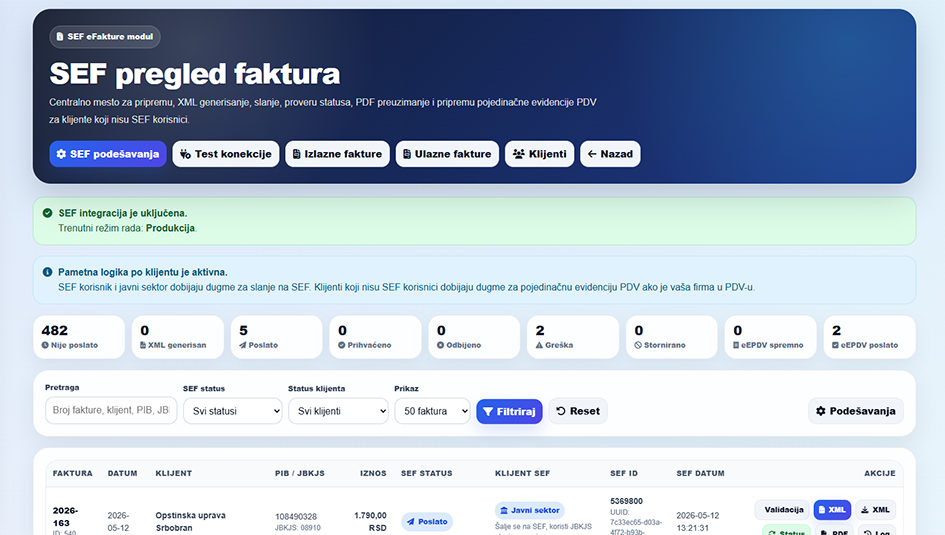Image resolution: width=945 pixels, height=535 pixels.
Task: Click the SEF eFakture modul badge
Action: pyautogui.click(x=105, y=37)
